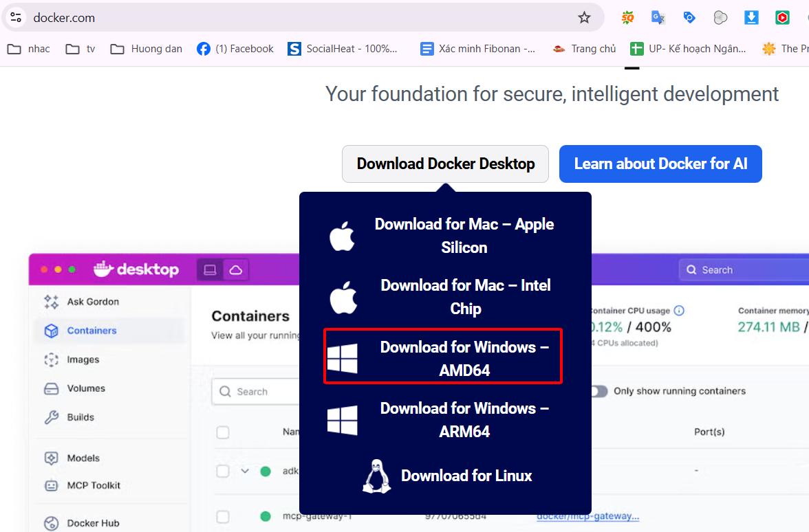809x532 pixels.
Task: Tick the select-all checkbox in table header
Action: 223,432
